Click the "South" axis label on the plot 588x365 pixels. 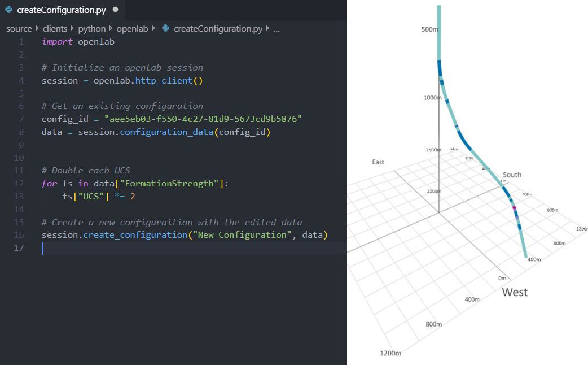tap(512, 175)
